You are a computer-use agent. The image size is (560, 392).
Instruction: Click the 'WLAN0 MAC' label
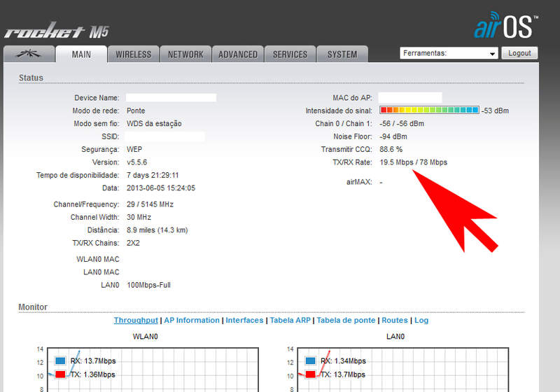click(x=98, y=259)
